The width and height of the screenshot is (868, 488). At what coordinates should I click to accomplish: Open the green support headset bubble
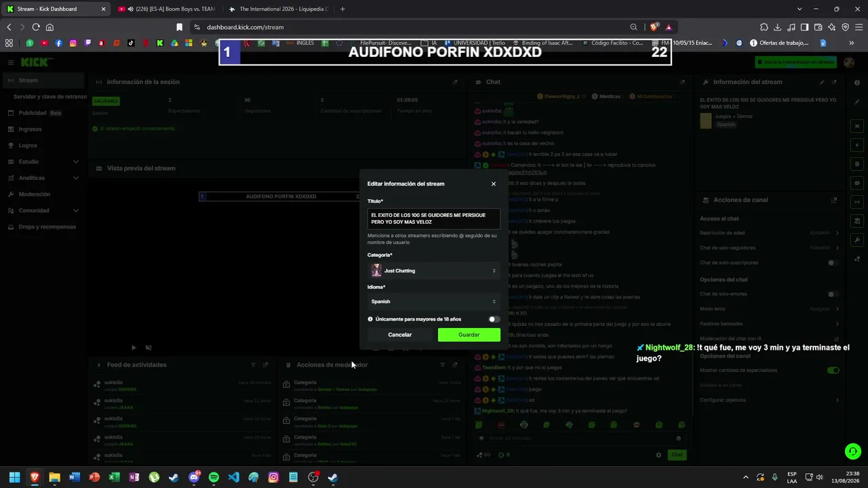point(853,451)
